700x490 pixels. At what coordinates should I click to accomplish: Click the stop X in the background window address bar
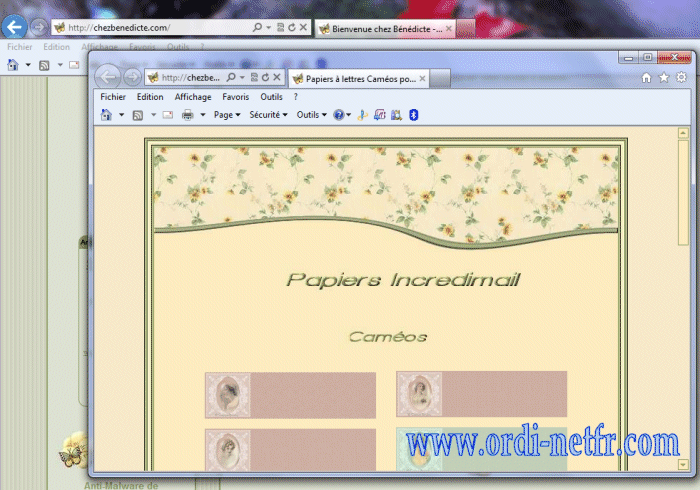(303, 27)
